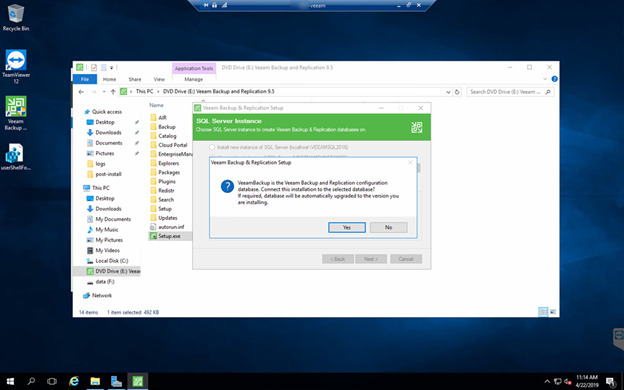Open My Videos under This PC

(107, 250)
